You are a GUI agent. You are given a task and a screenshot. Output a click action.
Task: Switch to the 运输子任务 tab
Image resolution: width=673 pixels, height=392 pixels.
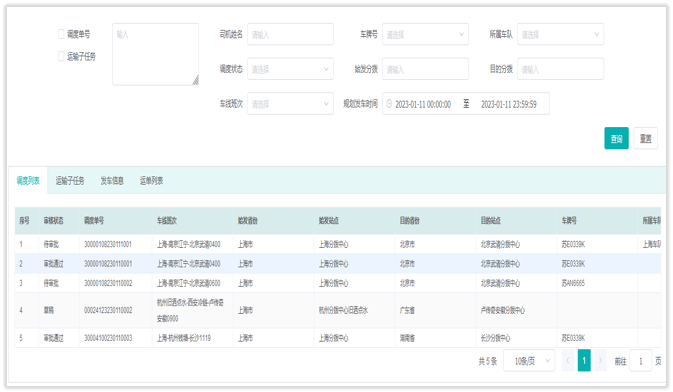pyautogui.click(x=70, y=180)
